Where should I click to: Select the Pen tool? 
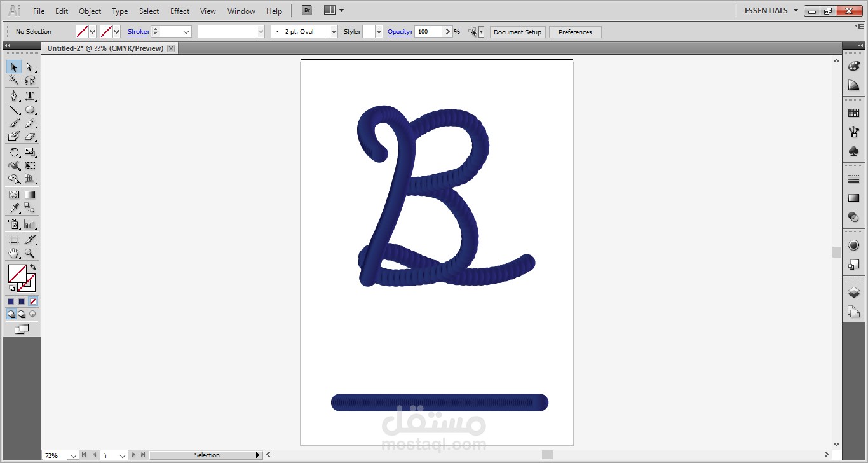point(14,96)
